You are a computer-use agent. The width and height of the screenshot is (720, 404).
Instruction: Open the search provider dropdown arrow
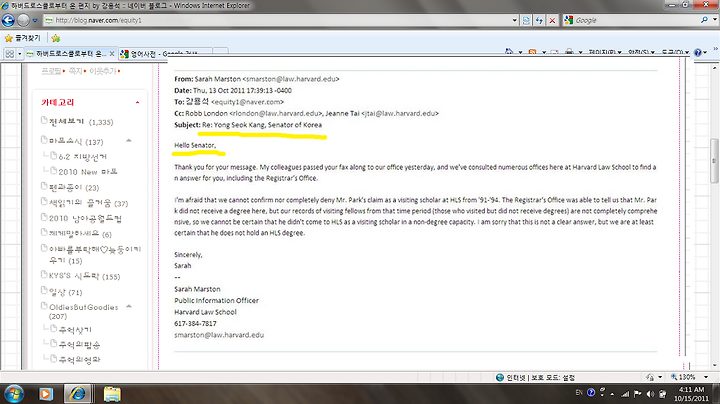pos(714,20)
